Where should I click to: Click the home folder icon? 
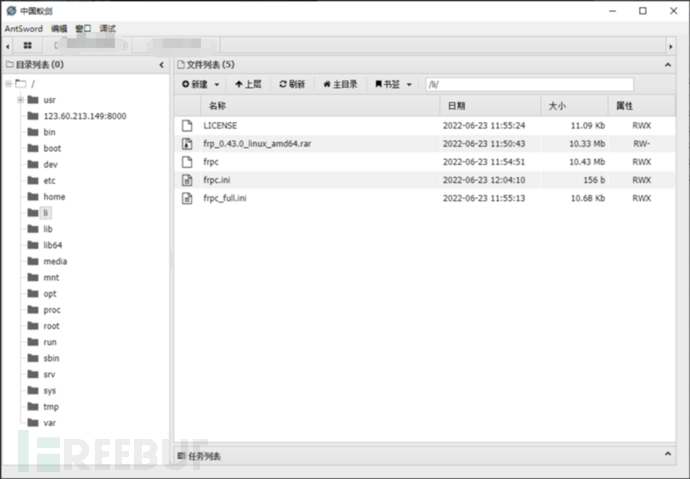(33, 197)
